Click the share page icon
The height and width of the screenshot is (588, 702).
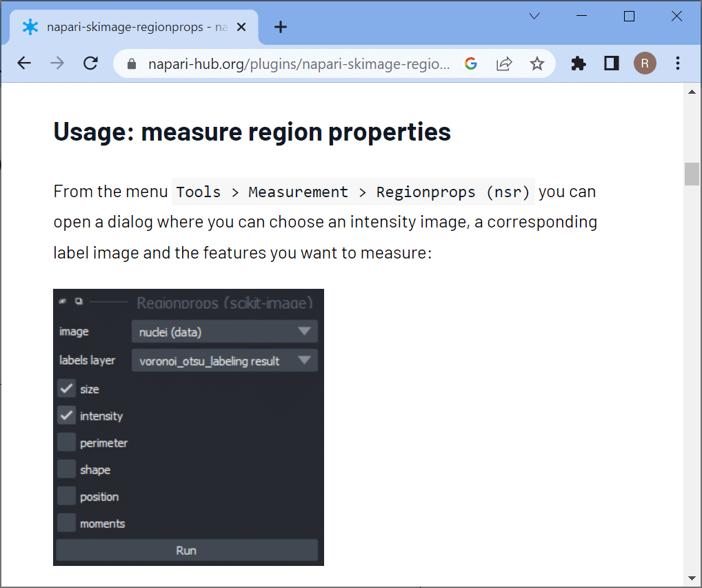[x=504, y=63]
